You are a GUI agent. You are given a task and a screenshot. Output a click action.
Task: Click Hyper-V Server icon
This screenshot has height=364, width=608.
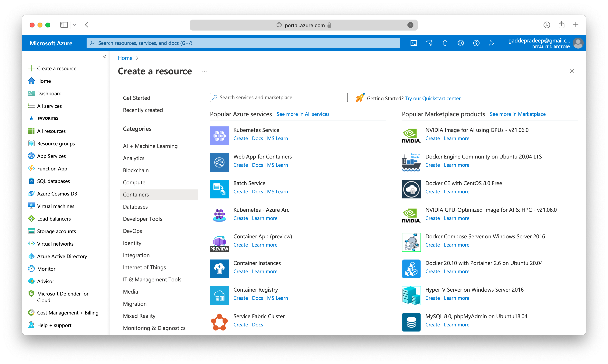[411, 295]
